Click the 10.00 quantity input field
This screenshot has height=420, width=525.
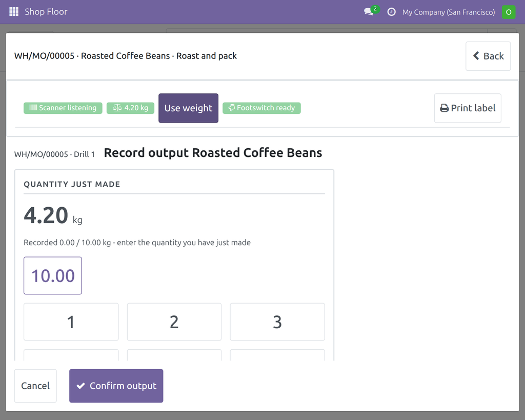(x=53, y=276)
